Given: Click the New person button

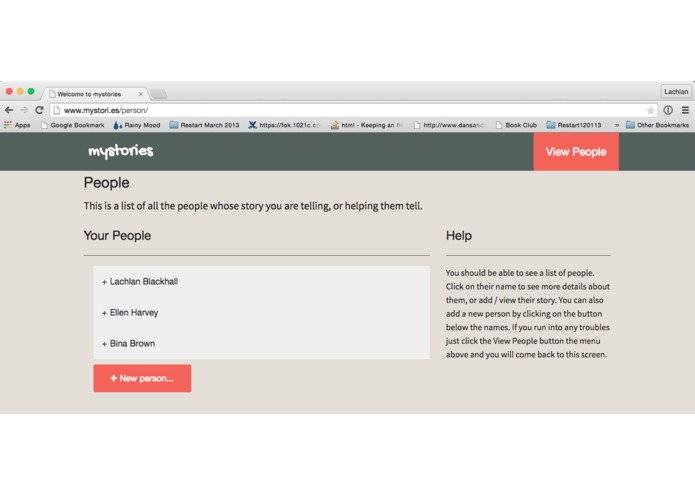Looking at the screenshot, I should click(142, 378).
